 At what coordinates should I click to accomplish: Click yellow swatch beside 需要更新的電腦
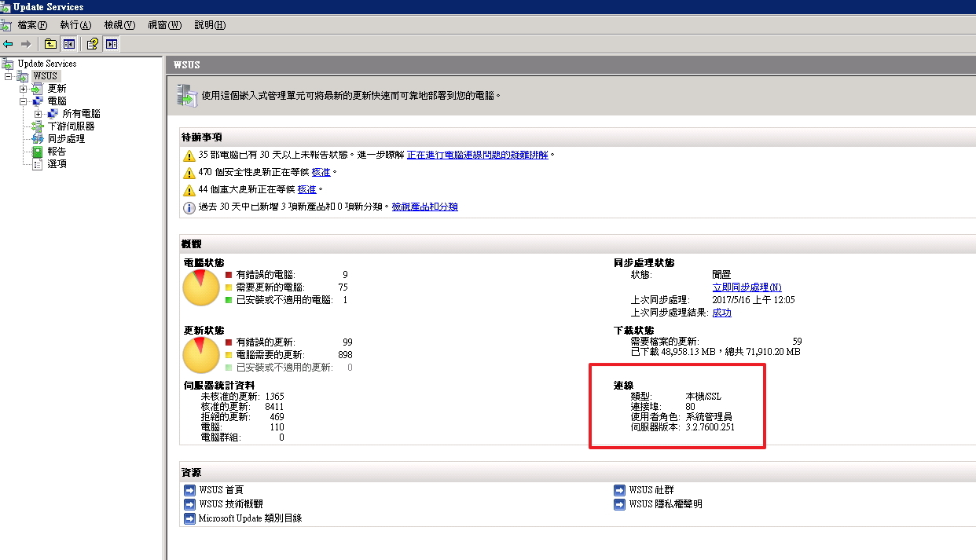[x=229, y=287]
